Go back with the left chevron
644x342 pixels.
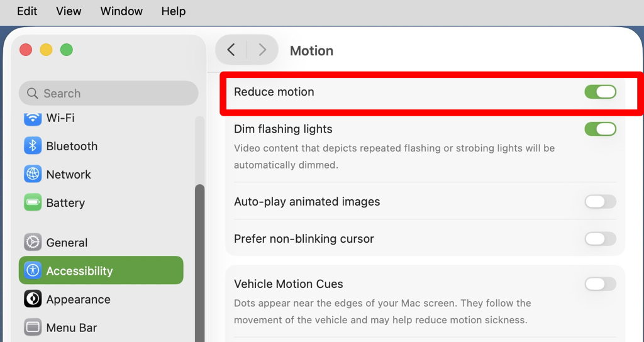click(x=231, y=50)
